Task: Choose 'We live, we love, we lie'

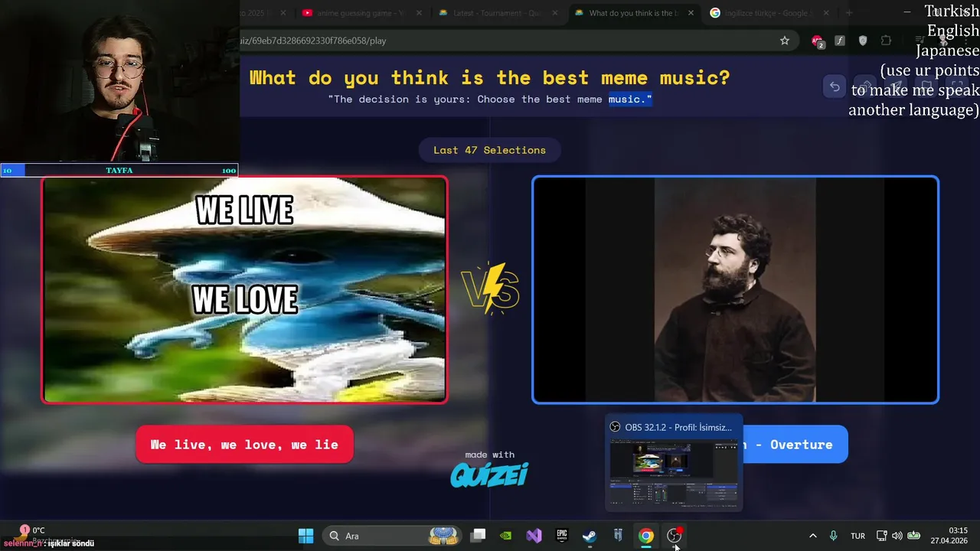Action: [244, 445]
